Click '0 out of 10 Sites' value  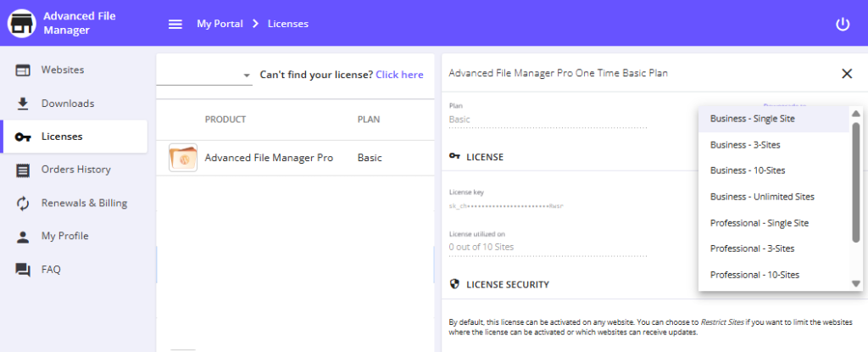point(481,247)
